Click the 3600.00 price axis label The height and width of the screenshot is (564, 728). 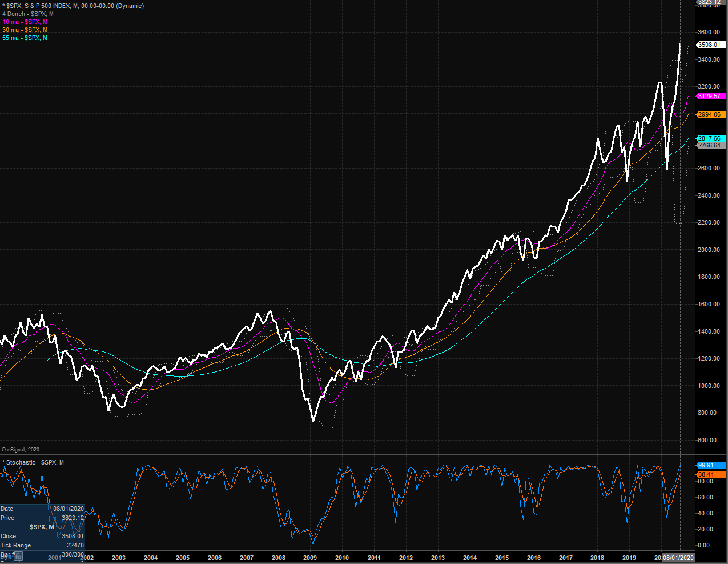pos(709,33)
